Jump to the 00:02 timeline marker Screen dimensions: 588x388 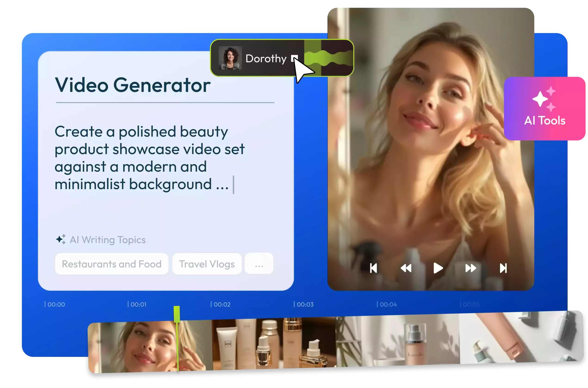[x=221, y=304]
